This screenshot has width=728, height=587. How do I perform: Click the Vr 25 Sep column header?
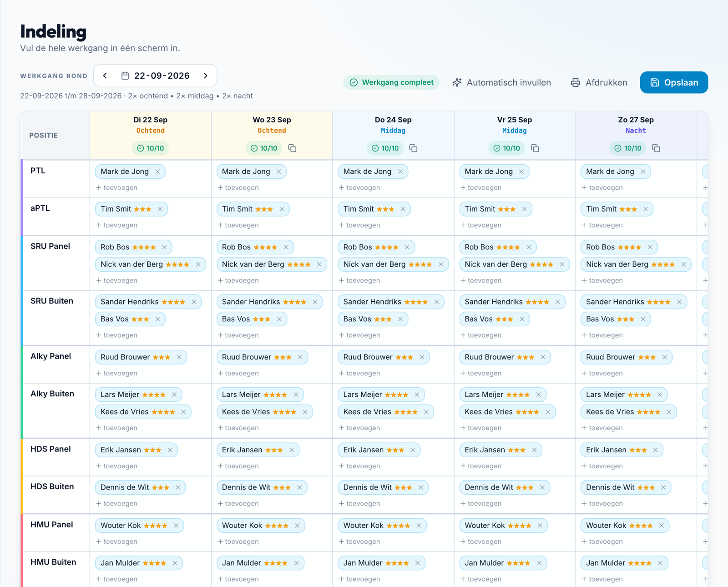click(515, 135)
